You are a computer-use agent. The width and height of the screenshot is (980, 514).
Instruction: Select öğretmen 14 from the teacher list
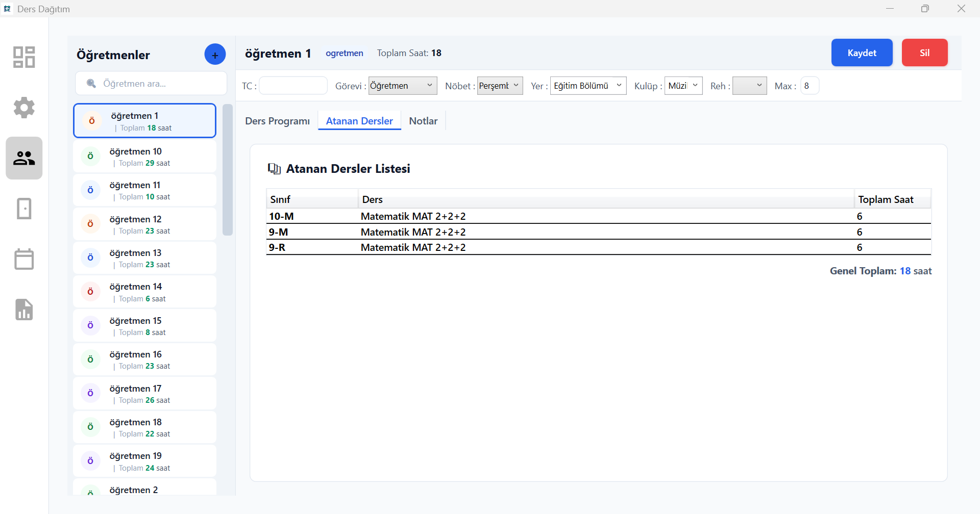144,292
